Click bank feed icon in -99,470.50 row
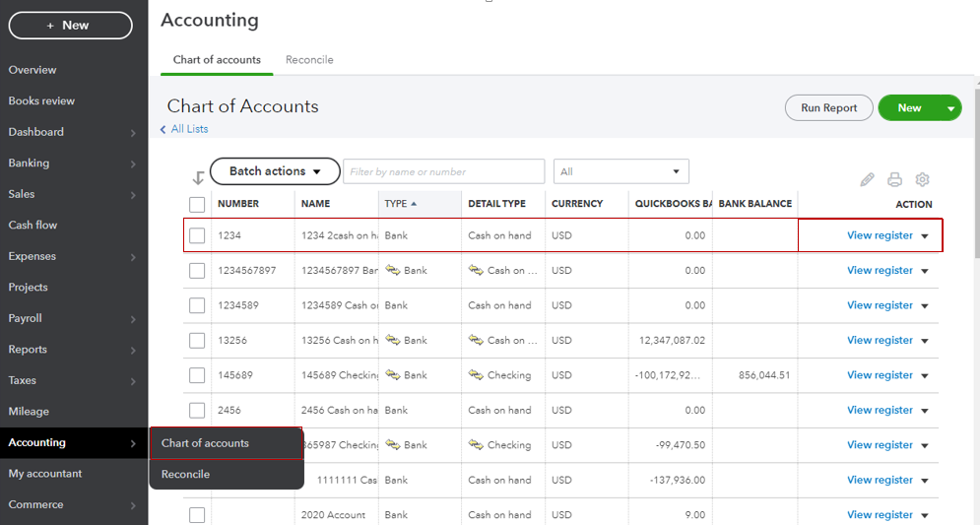This screenshot has width=980, height=525. click(393, 445)
